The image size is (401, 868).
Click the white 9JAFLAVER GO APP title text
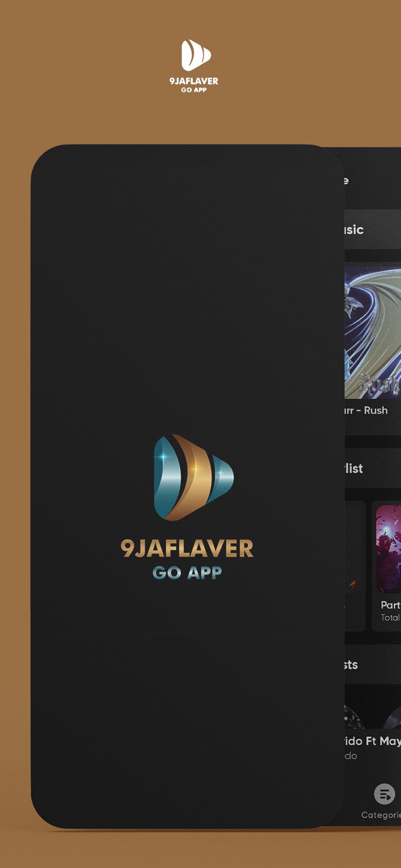click(x=194, y=85)
